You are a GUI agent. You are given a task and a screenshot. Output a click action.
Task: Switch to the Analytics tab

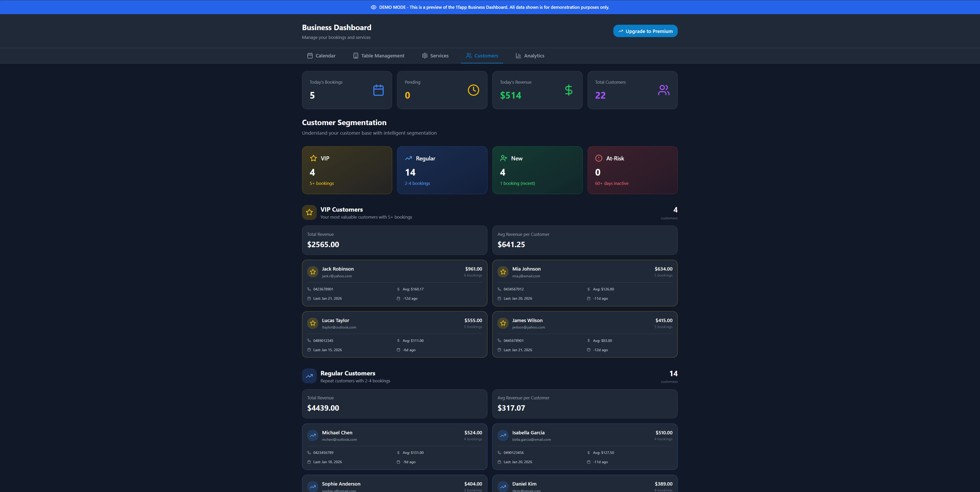coord(530,56)
